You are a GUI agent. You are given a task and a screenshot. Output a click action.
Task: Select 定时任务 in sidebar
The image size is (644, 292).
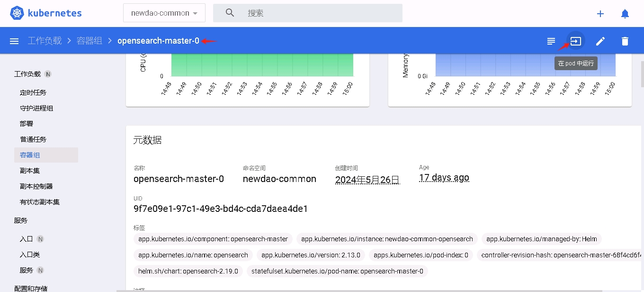point(33,92)
